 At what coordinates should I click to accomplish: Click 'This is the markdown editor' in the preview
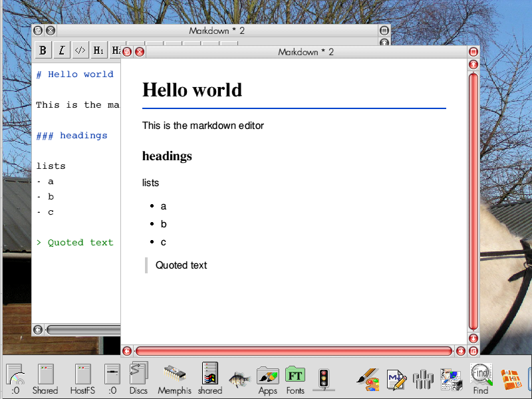(x=203, y=126)
